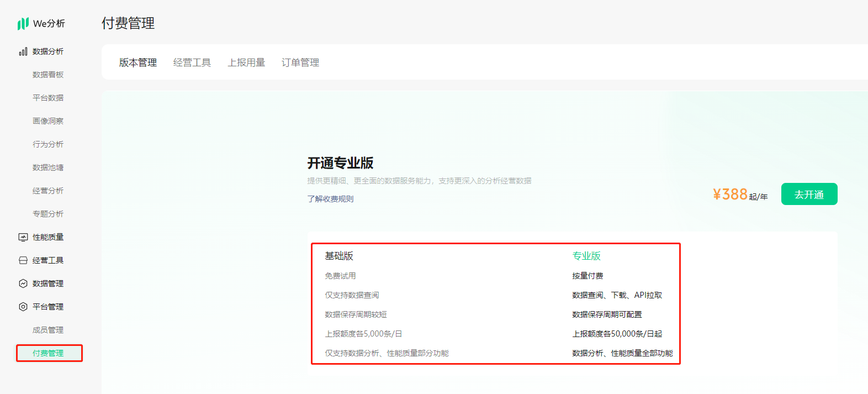The image size is (868, 394).
Task: Open 数据看板 in the sidebar
Action: pyautogui.click(x=48, y=75)
